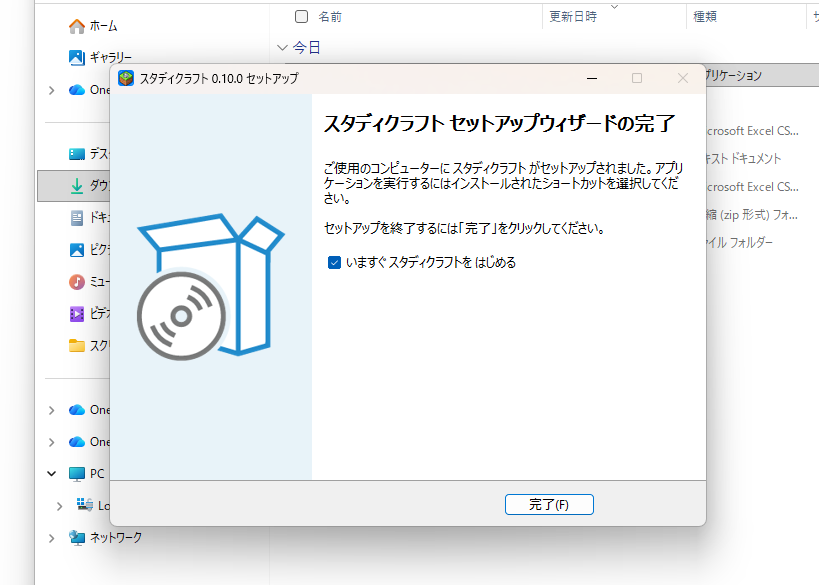This screenshot has width=819, height=585.
Task: Sort files by 名前 column
Action: point(330,17)
